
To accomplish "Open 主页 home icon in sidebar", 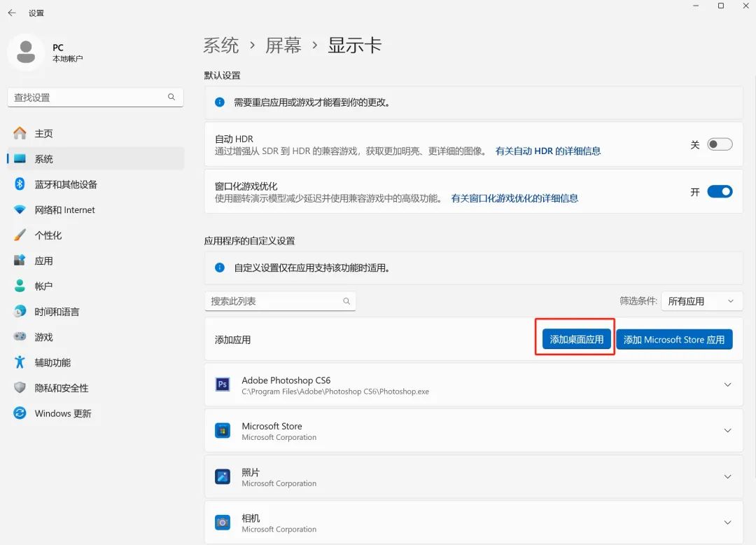I will pos(20,133).
